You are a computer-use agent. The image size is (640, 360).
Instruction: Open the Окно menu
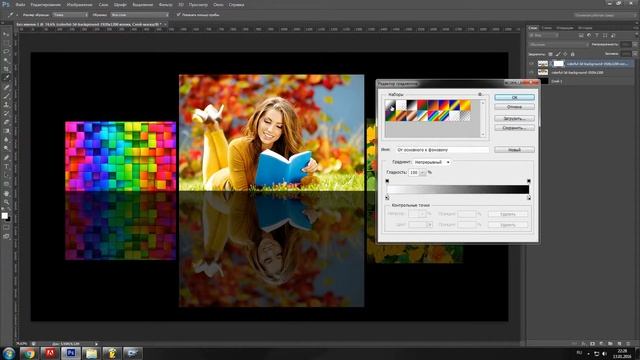pyautogui.click(x=218, y=4)
